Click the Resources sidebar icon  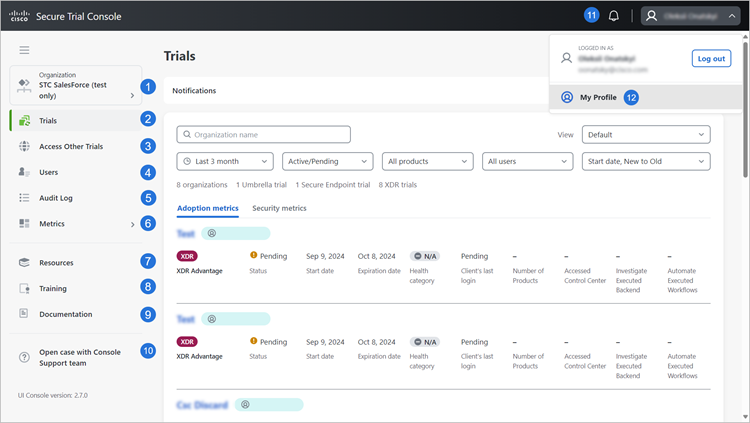click(x=24, y=263)
